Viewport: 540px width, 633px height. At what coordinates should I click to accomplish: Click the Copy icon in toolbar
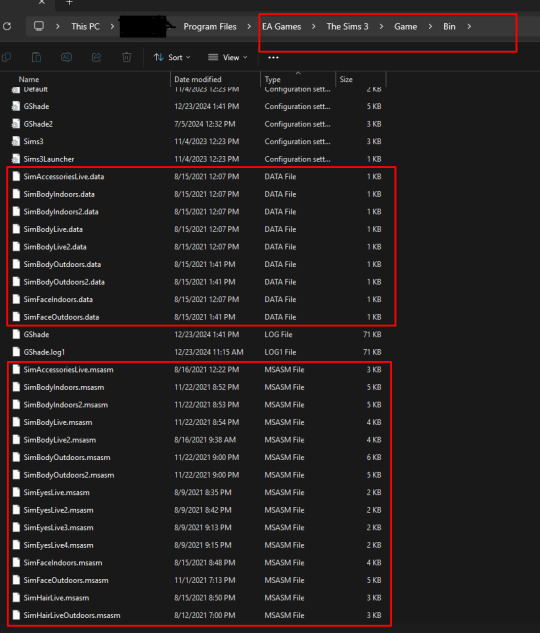click(6, 57)
